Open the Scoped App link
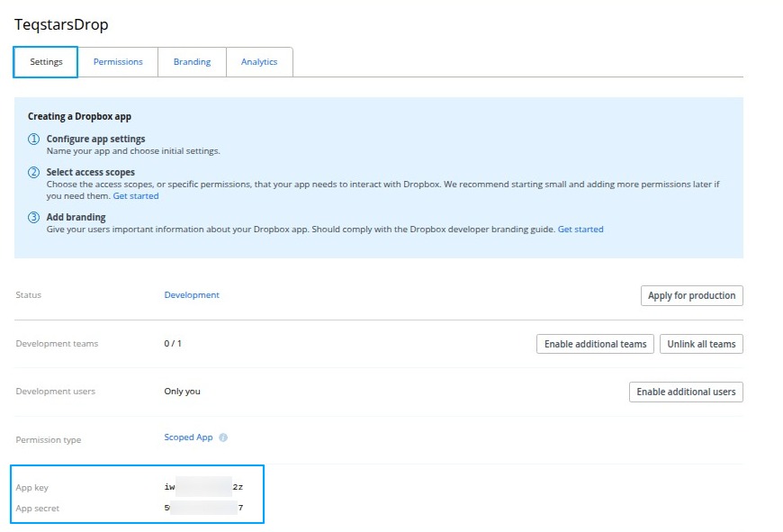783x532 pixels. click(188, 437)
